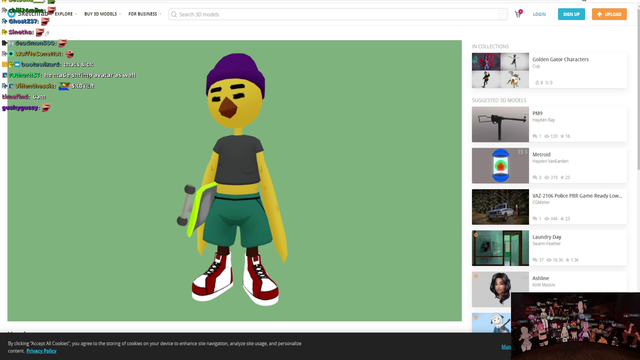Open the shopping cart icon

[518, 14]
